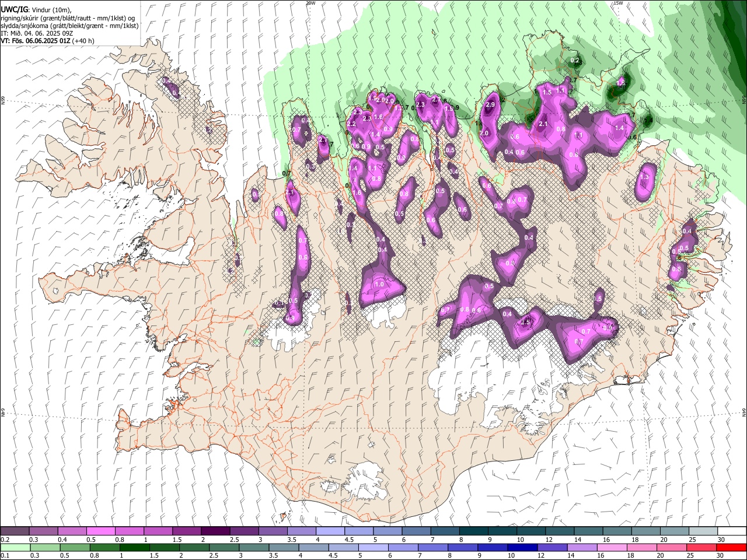Select the 'rigning/skúrir' legend description line

(68, 17)
